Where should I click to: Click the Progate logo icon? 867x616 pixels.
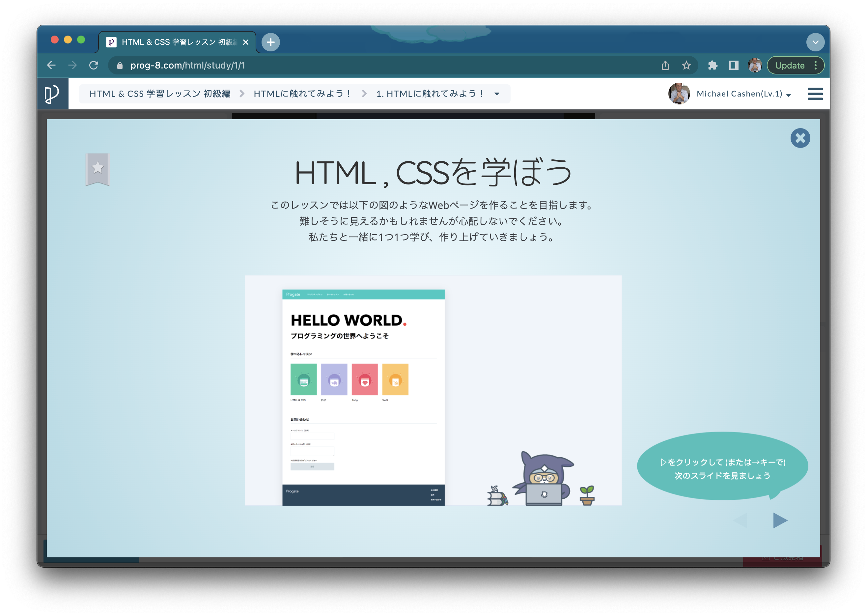[52, 94]
